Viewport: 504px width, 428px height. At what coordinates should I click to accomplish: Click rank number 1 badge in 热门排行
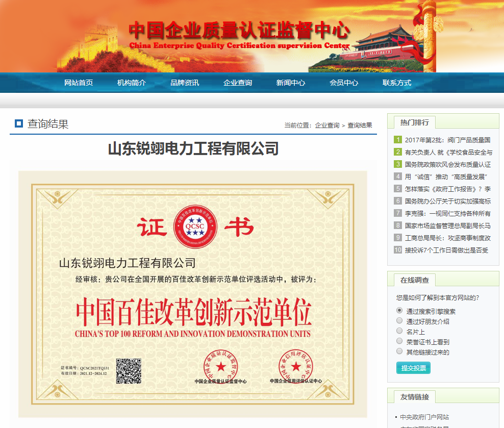click(x=397, y=139)
